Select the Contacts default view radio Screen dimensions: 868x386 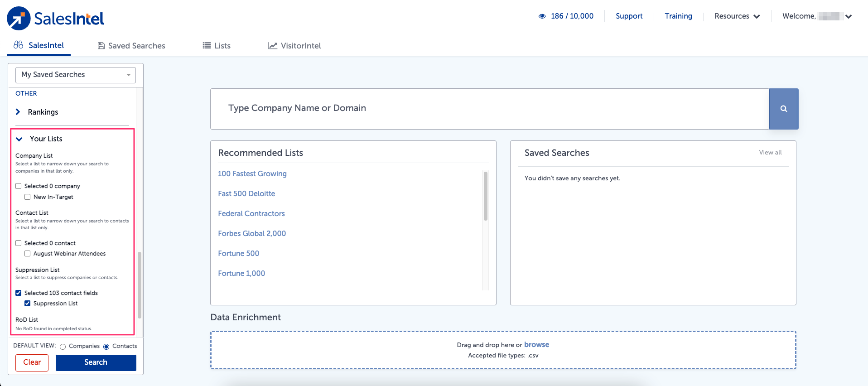(106, 347)
